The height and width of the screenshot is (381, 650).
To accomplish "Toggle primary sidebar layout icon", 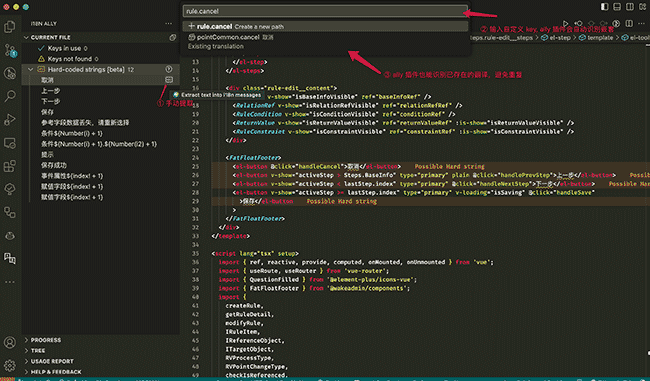I will point(604,7).
